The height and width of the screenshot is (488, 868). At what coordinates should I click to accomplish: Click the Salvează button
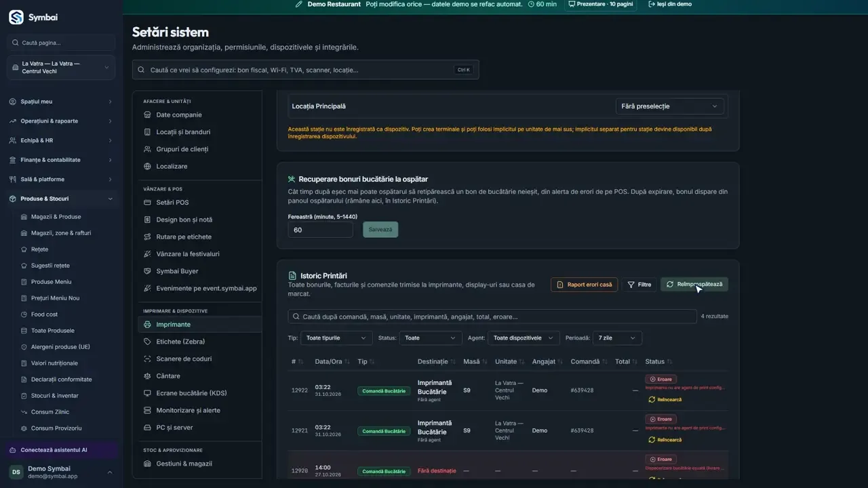point(380,230)
